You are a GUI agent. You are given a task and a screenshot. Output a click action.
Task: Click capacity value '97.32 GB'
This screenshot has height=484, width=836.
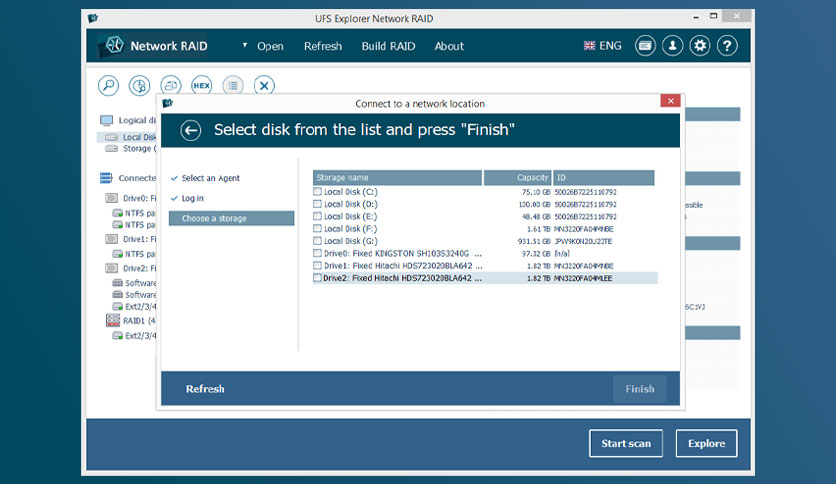(x=536, y=254)
